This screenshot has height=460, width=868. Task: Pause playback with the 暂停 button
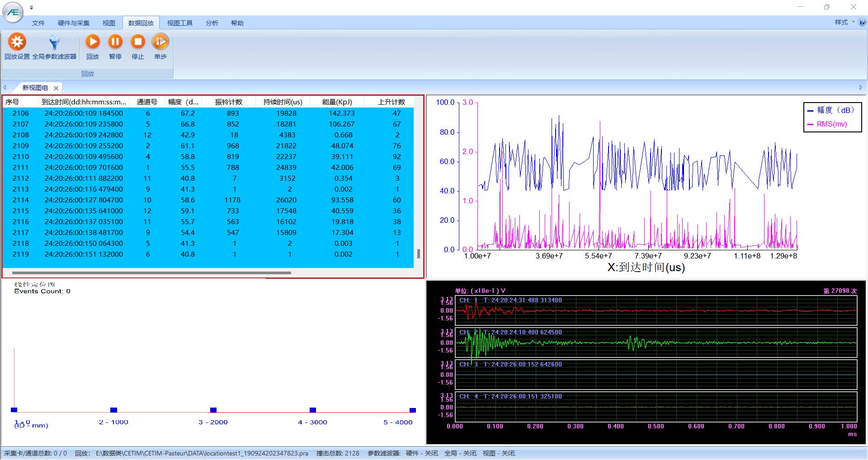[x=115, y=47]
